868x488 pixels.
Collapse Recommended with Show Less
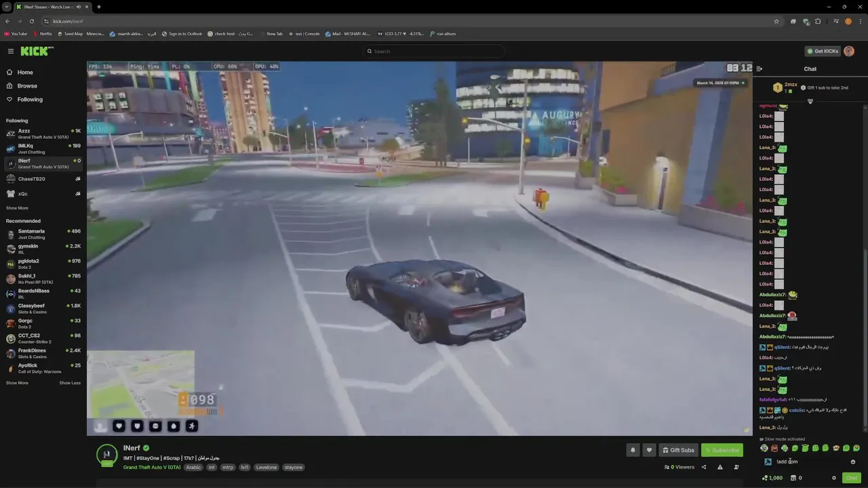70,383
